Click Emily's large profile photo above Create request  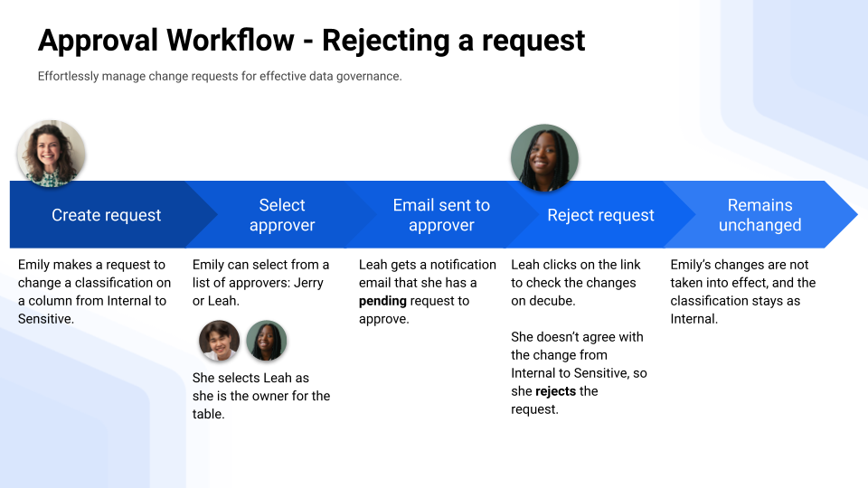52,154
